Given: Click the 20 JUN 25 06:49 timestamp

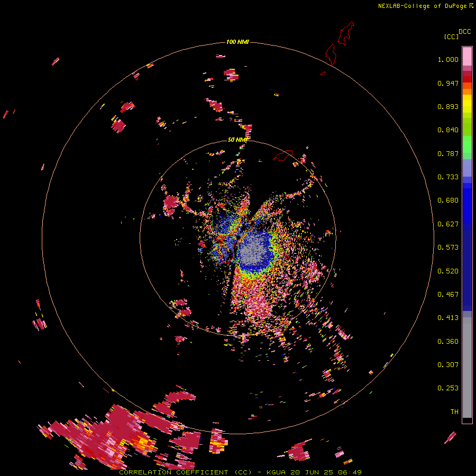Looking at the screenshot, I should click(326, 472).
